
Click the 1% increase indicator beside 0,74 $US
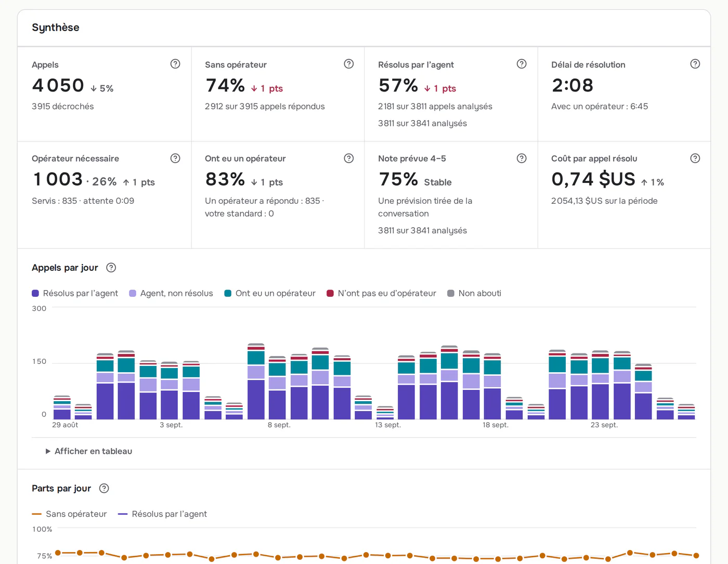pos(652,182)
